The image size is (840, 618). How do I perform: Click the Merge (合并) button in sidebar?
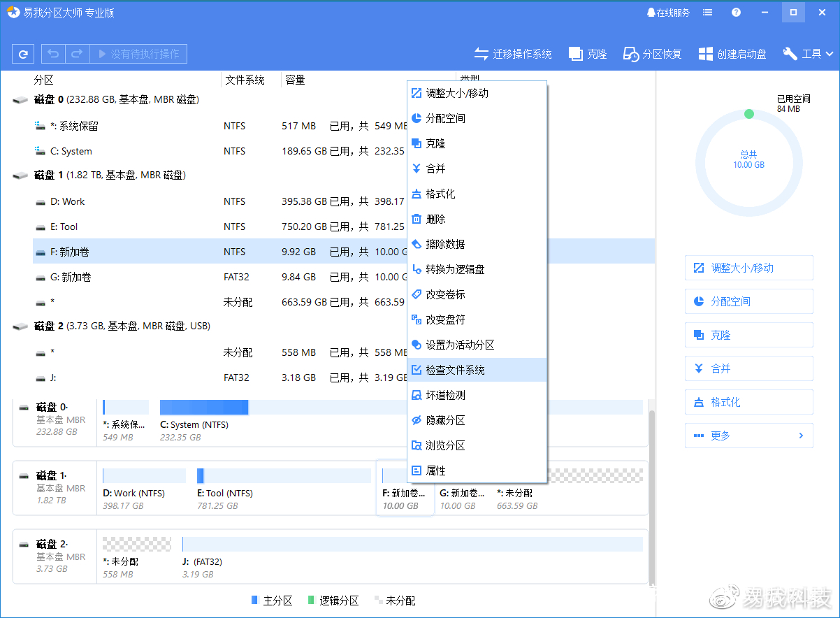click(748, 368)
